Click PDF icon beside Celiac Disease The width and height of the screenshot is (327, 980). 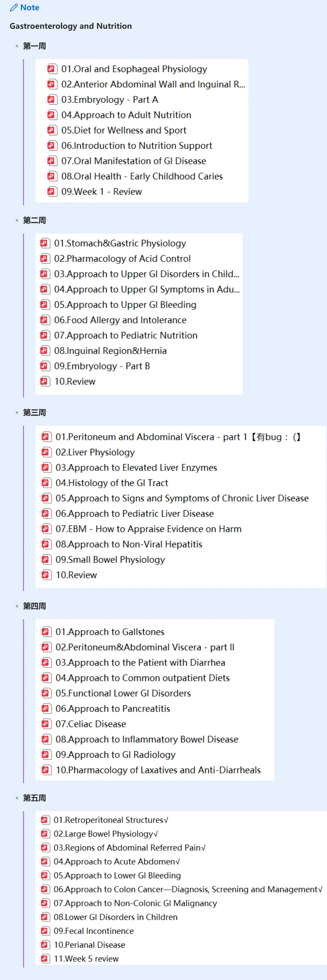pyautogui.click(x=46, y=724)
